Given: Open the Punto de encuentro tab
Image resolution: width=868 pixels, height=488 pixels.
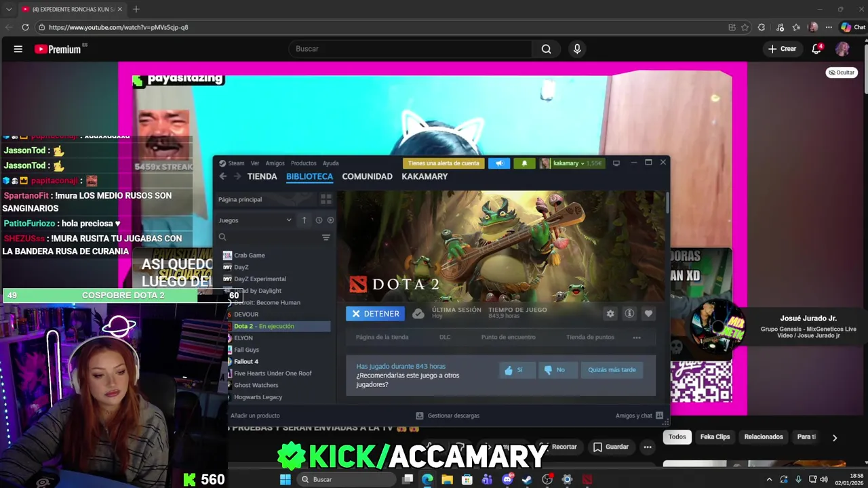Looking at the screenshot, I should (508, 337).
